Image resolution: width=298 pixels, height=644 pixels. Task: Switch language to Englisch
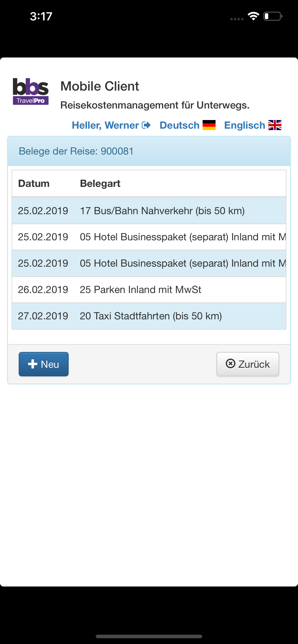(x=253, y=125)
